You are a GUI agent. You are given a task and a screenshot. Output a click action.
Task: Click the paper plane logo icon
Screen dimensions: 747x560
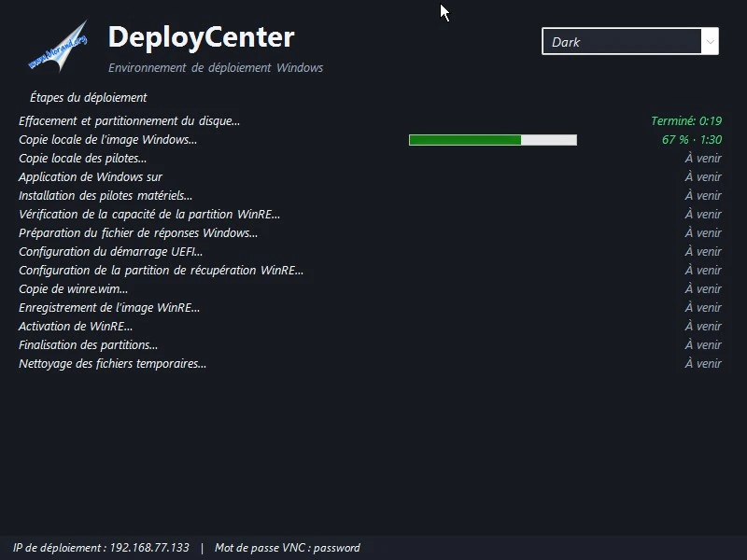click(58, 46)
